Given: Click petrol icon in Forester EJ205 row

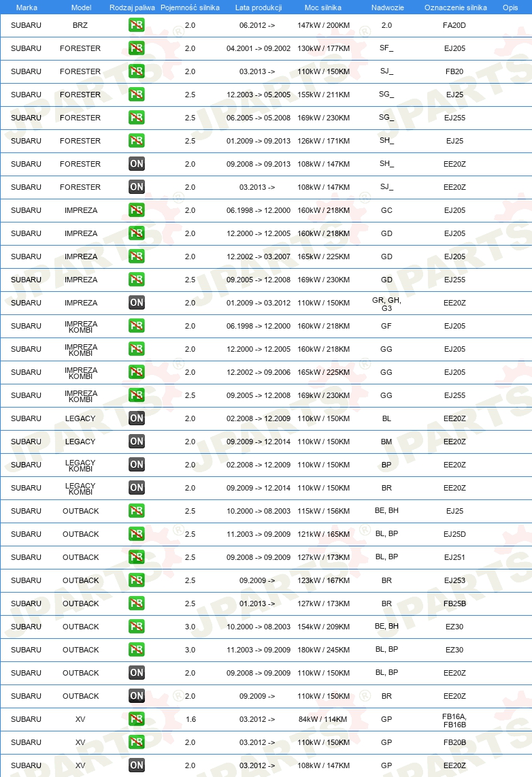Looking at the screenshot, I should tap(136, 48).
